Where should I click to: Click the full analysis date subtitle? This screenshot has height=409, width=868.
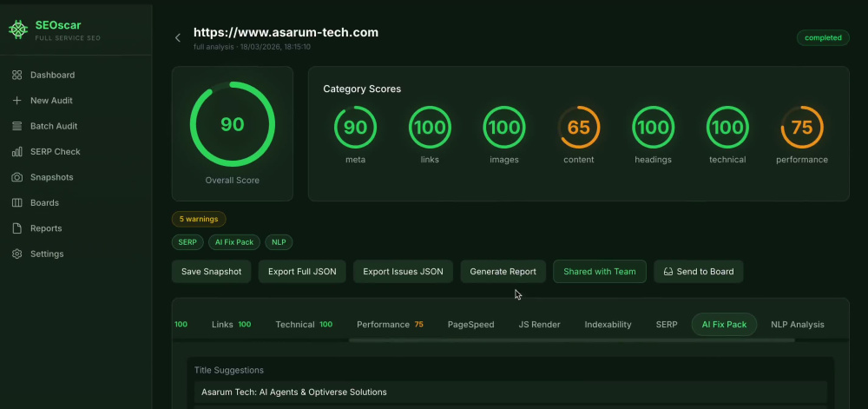pyautogui.click(x=252, y=47)
